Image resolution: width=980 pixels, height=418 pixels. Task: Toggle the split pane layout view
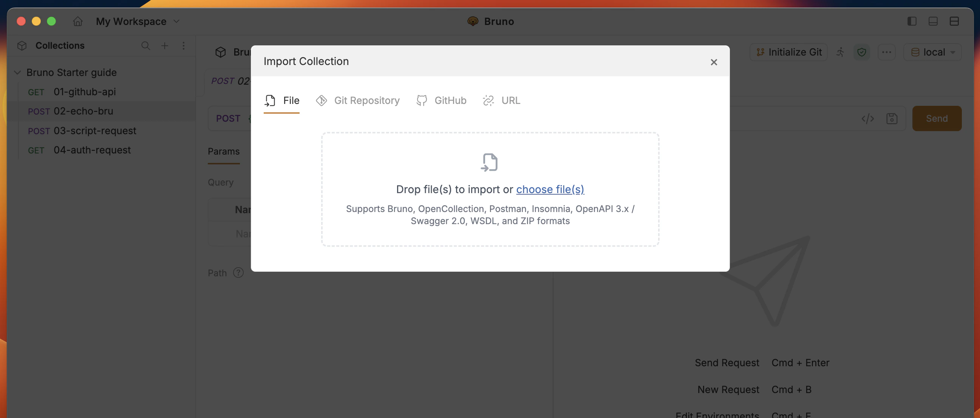pos(955,21)
